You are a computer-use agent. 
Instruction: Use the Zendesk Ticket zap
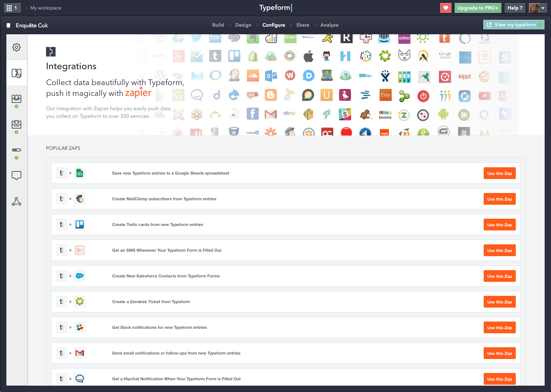(500, 302)
